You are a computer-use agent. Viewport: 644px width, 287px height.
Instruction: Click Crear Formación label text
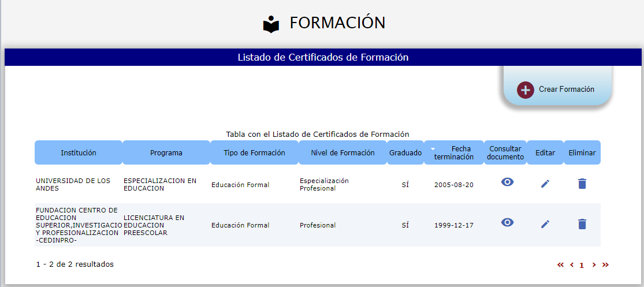tap(567, 89)
